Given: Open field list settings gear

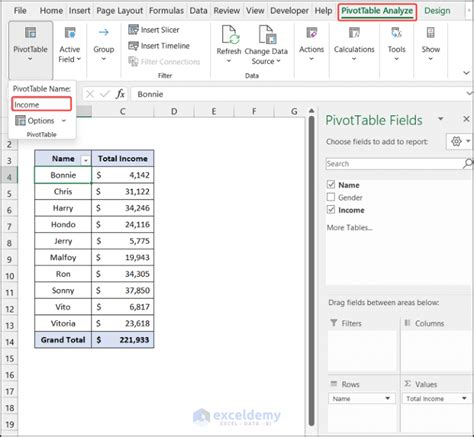Looking at the screenshot, I should pyautogui.click(x=459, y=142).
